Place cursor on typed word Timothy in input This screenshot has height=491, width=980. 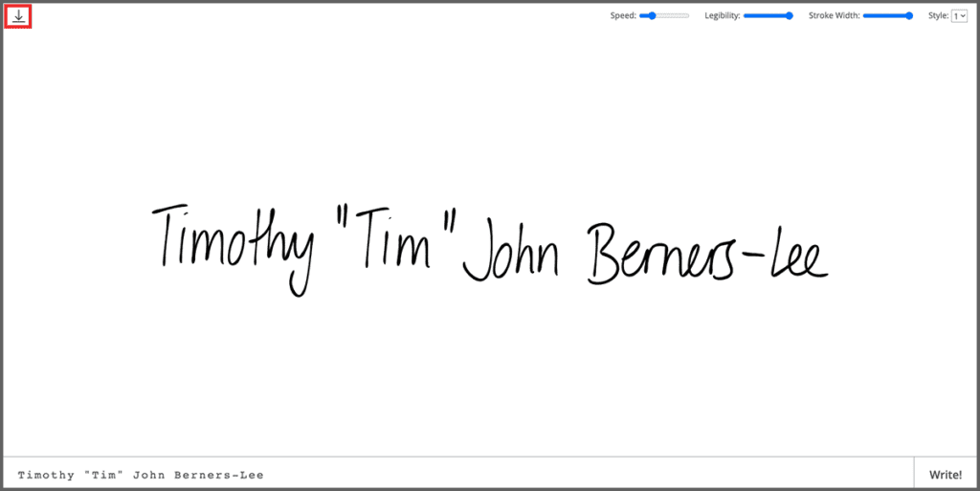(46, 476)
